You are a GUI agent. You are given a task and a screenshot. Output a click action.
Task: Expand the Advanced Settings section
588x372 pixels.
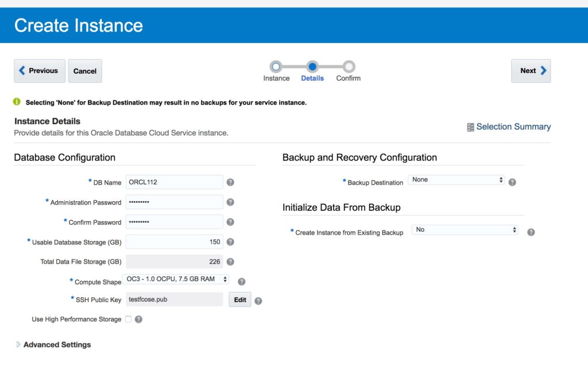56,344
